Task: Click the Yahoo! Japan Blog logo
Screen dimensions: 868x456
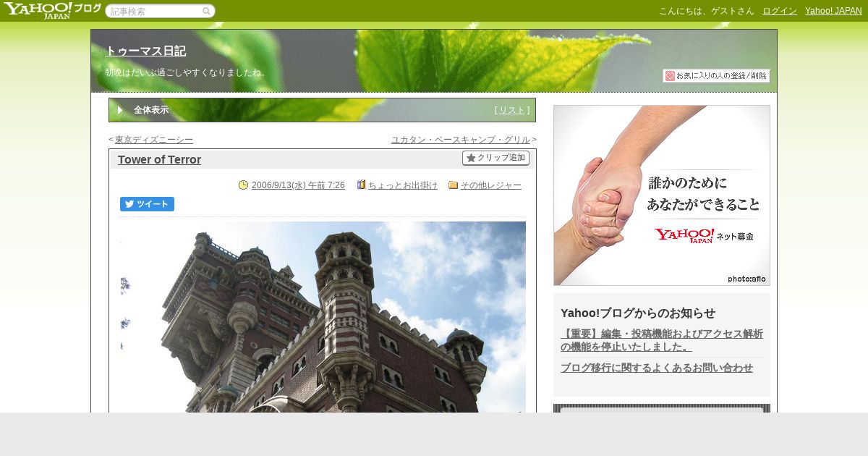Action: [52, 10]
